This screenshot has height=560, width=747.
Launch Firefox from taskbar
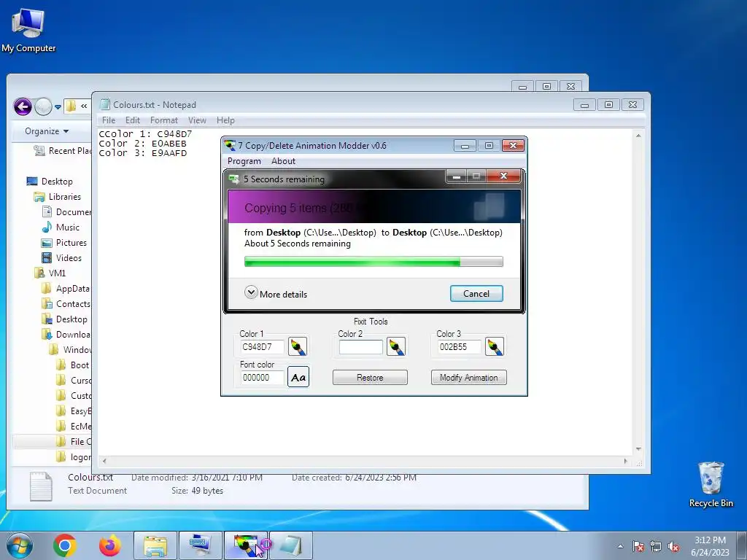[x=110, y=545]
